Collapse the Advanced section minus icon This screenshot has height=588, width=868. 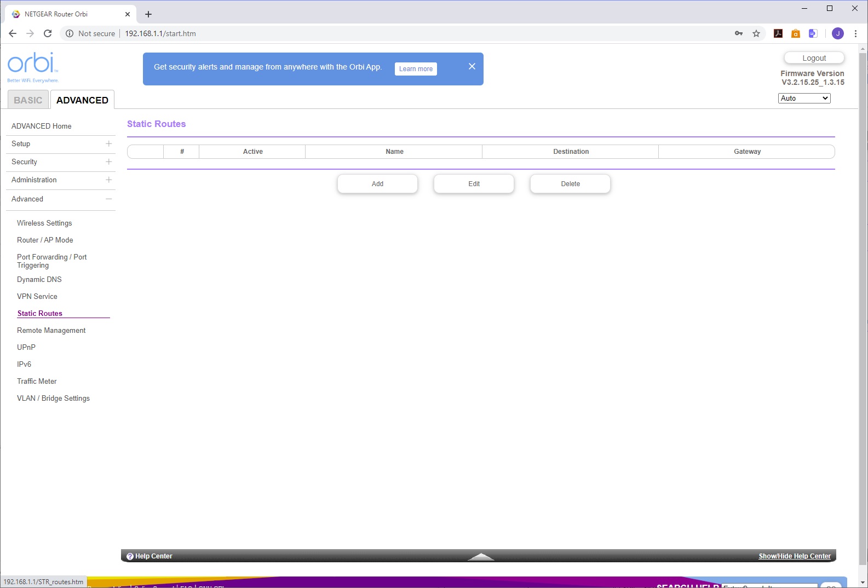pos(109,199)
